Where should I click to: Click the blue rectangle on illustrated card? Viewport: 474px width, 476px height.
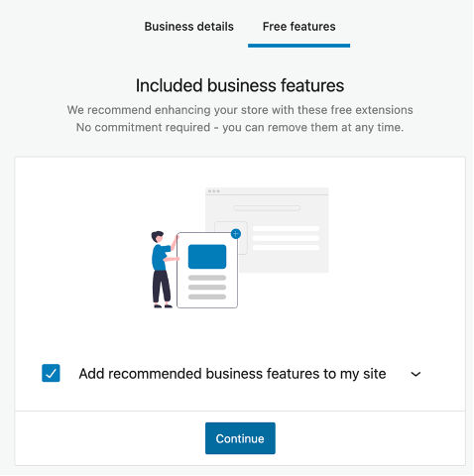207,257
